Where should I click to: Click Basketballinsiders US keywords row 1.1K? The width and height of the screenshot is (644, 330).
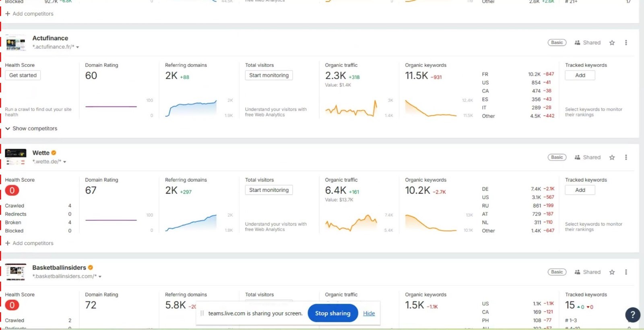pyautogui.click(x=518, y=304)
